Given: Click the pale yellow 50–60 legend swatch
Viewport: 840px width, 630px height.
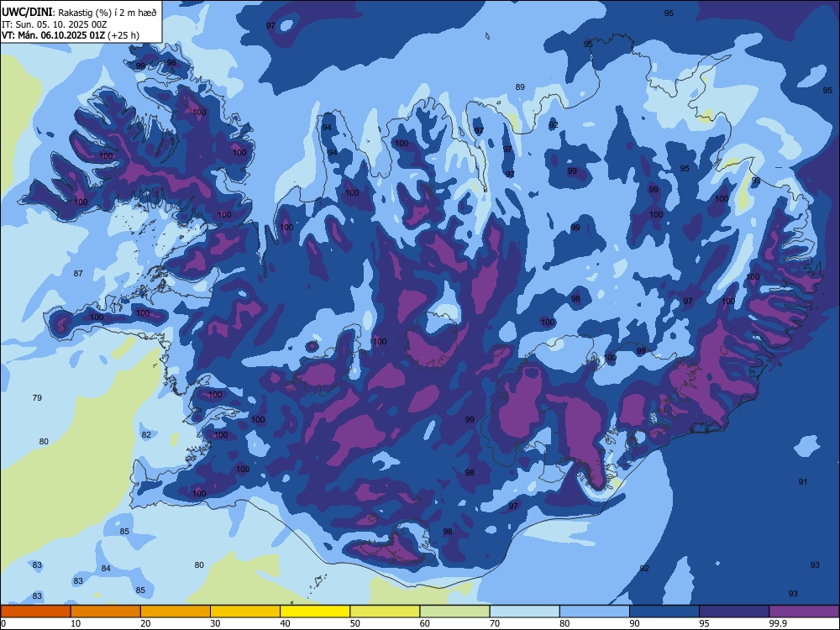Looking at the screenshot, I should click(385, 612).
